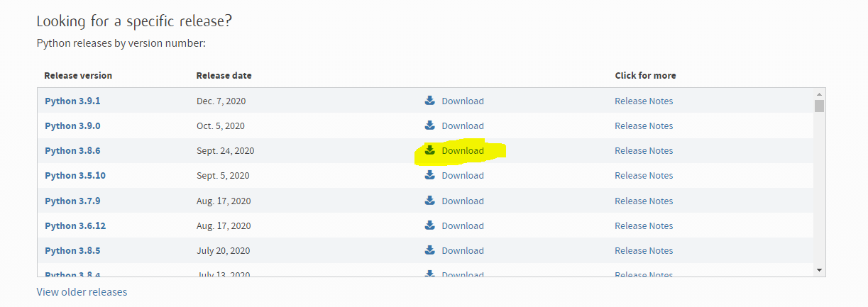Open the Python 3.9.1 release link
The image size is (868, 307).
72,101
